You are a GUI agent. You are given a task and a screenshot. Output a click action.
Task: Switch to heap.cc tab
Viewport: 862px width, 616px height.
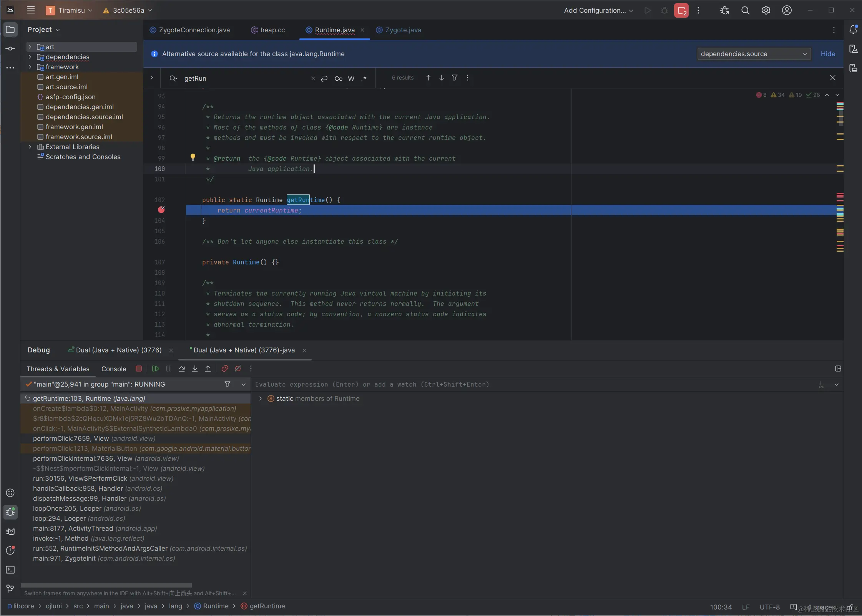(268, 30)
